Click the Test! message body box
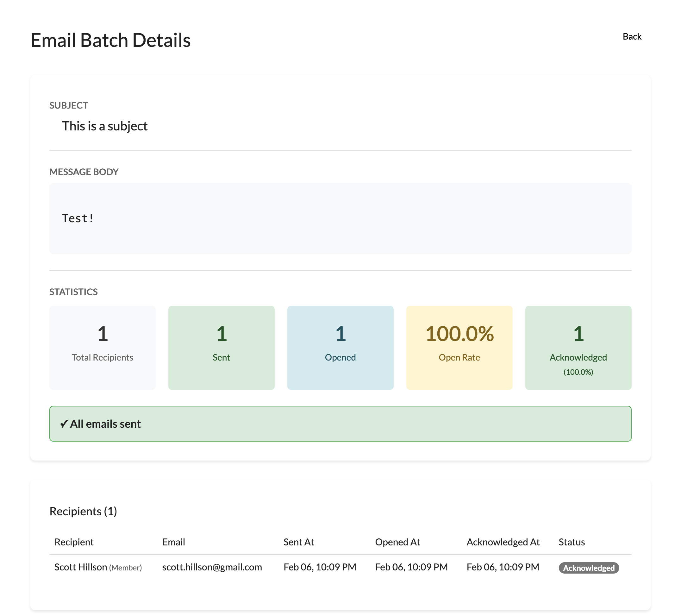The width and height of the screenshot is (681, 616). [x=340, y=219]
